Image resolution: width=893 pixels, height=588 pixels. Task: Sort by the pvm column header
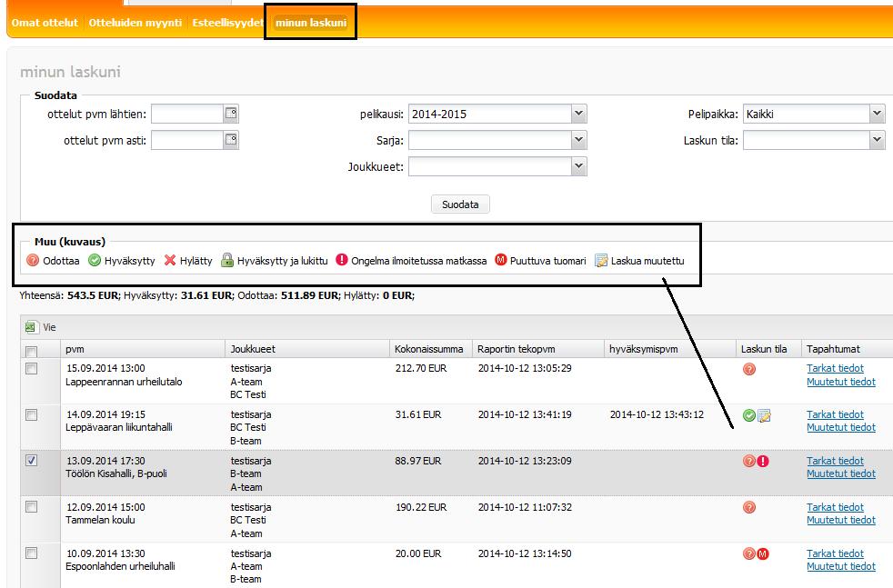coord(143,349)
